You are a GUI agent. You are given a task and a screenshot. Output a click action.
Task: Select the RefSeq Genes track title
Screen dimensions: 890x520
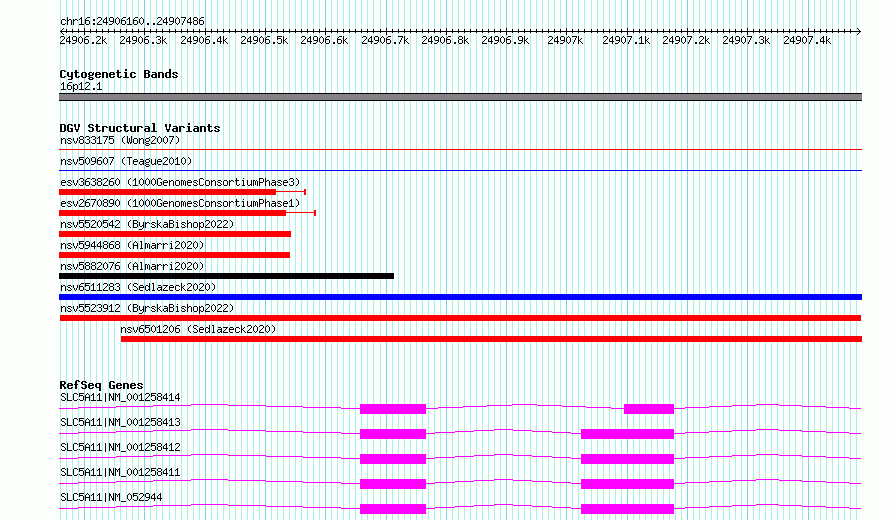click(102, 385)
